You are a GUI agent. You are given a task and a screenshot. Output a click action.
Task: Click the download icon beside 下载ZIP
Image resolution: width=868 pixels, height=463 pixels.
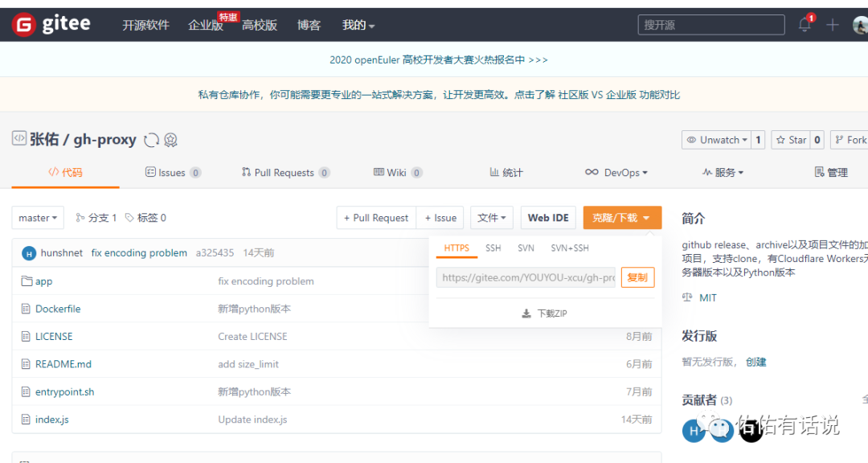526,313
